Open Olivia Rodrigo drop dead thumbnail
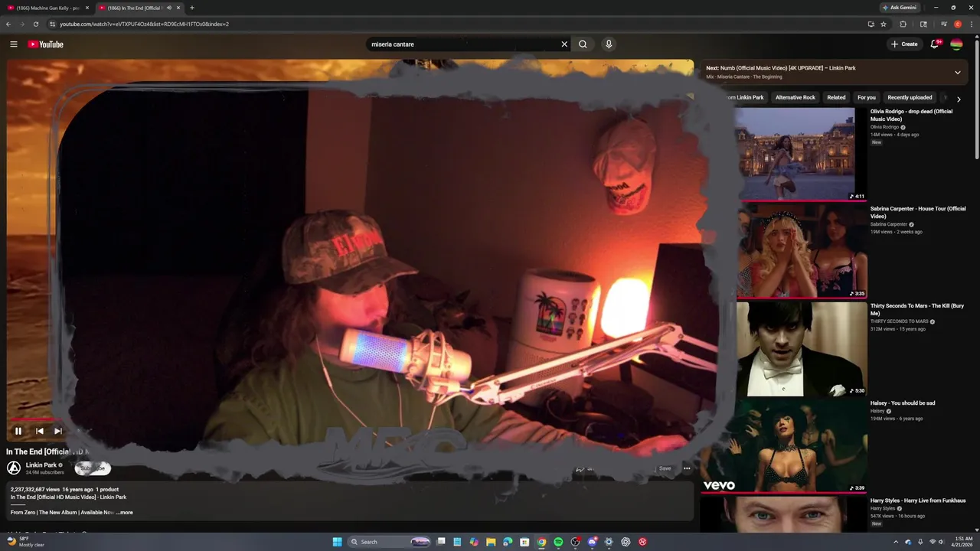The width and height of the screenshot is (980, 551). [x=795, y=154]
